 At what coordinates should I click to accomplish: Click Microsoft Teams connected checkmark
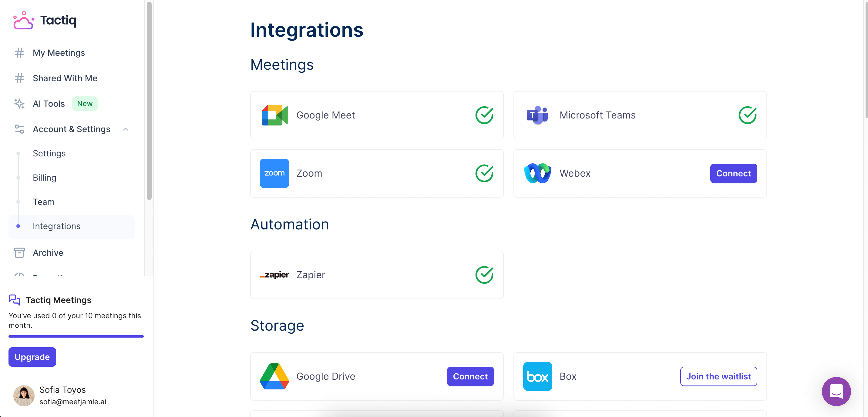click(x=747, y=115)
